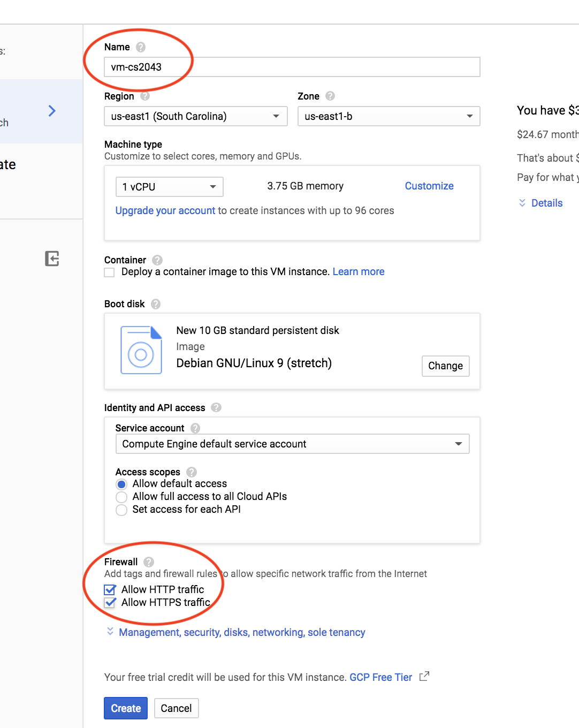Viewport: 579px width, 728px height.
Task: Open the Region dropdown us-east1 (South Carolina)
Action: pyautogui.click(x=196, y=116)
